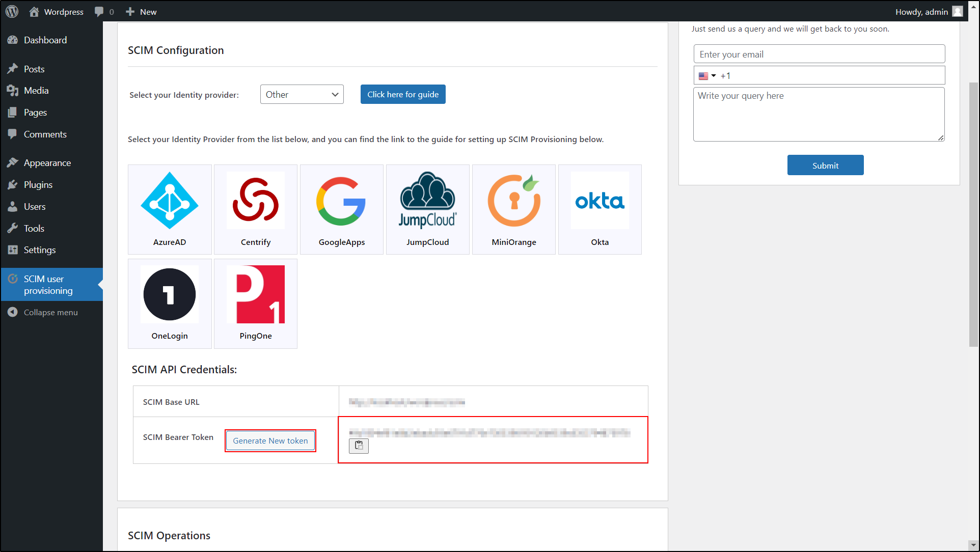Submit the support query form

click(x=825, y=165)
